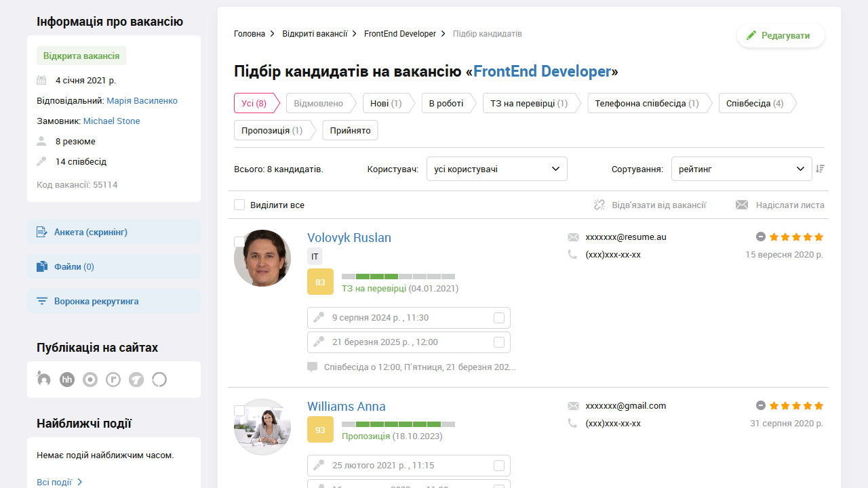
Task: Click Williams Anna's profile photo thumbnail
Action: pyautogui.click(x=262, y=426)
